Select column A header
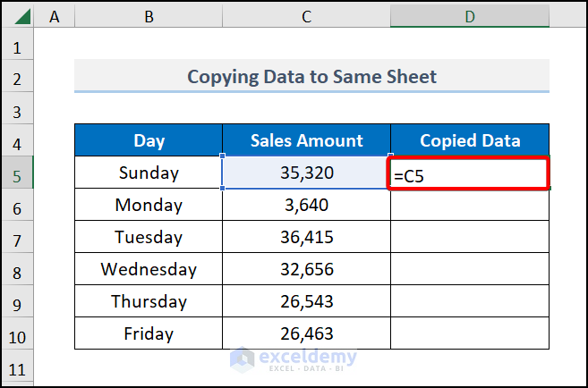The height and width of the screenshot is (388, 588). [55, 16]
